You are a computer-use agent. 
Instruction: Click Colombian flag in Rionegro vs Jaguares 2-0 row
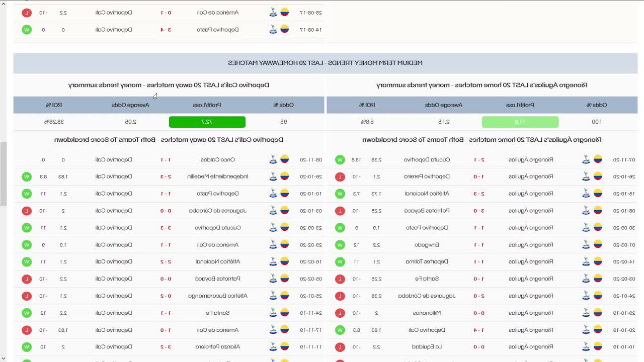click(598, 296)
